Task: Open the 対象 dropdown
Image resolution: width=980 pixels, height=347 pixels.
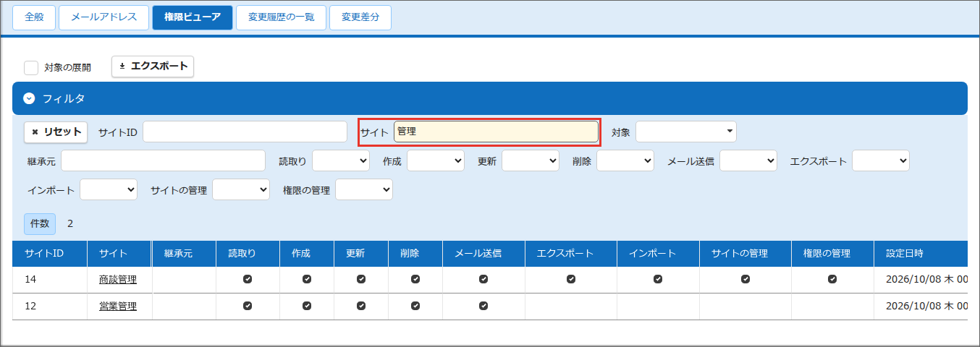Action: click(686, 132)
